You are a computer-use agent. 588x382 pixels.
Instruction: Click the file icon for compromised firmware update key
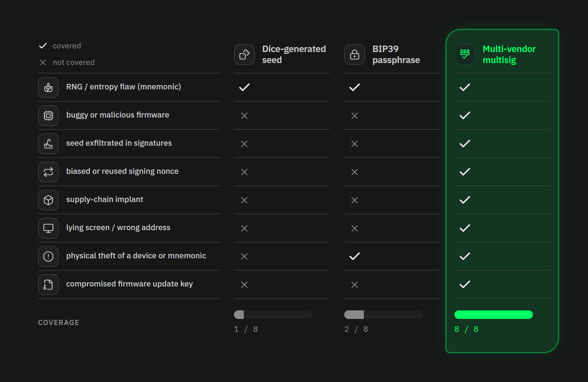click(48, 285)
